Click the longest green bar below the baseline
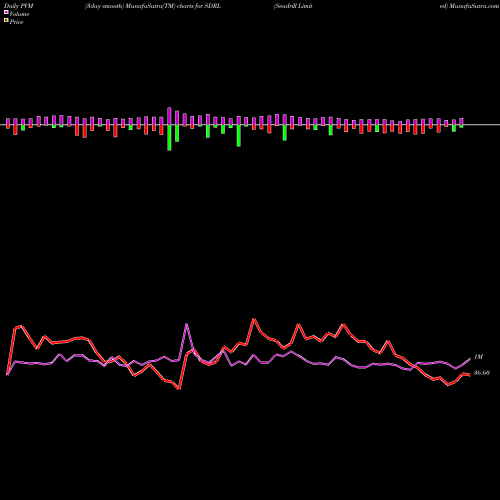500x500 pixels. point(169,138)
